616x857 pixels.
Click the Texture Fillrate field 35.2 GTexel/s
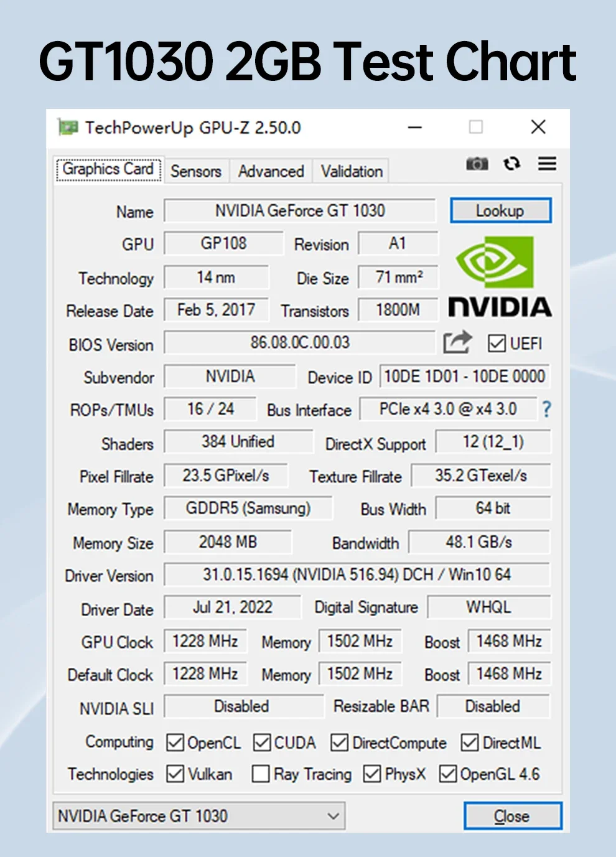481,475
